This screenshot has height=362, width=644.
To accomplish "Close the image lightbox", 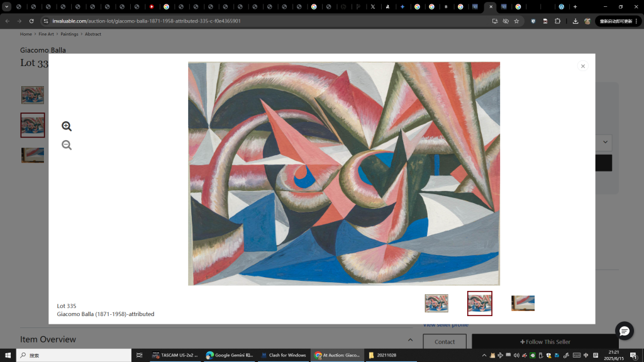I will (x=583, y=66).
